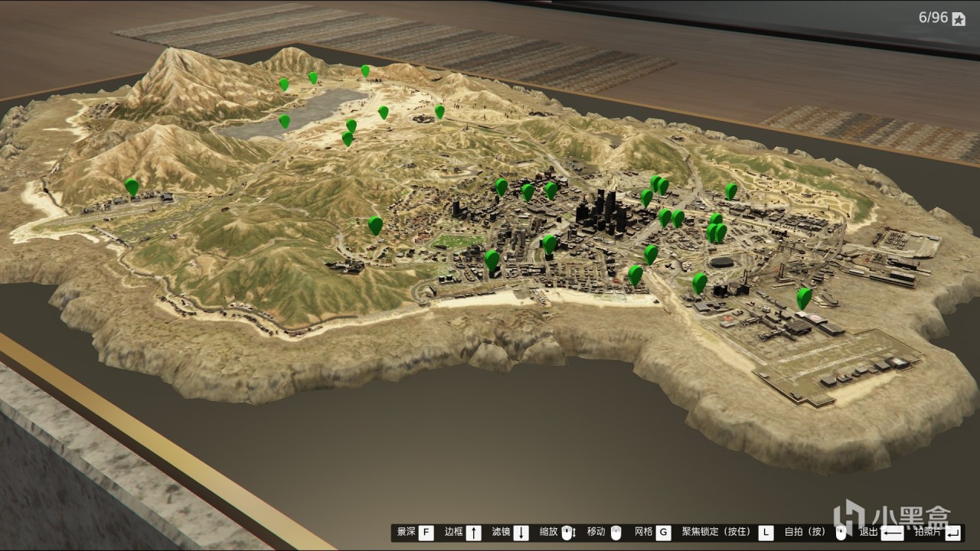
Task: Click the mouse scroll icon beside 缩放
Action: pyautogui.click(x=568, y=533)
